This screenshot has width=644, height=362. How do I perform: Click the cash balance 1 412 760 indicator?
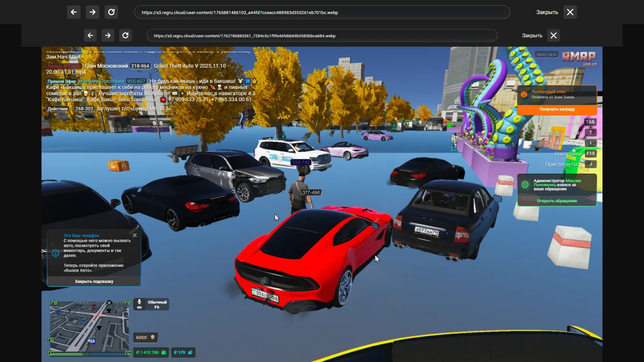coord(151,352)
